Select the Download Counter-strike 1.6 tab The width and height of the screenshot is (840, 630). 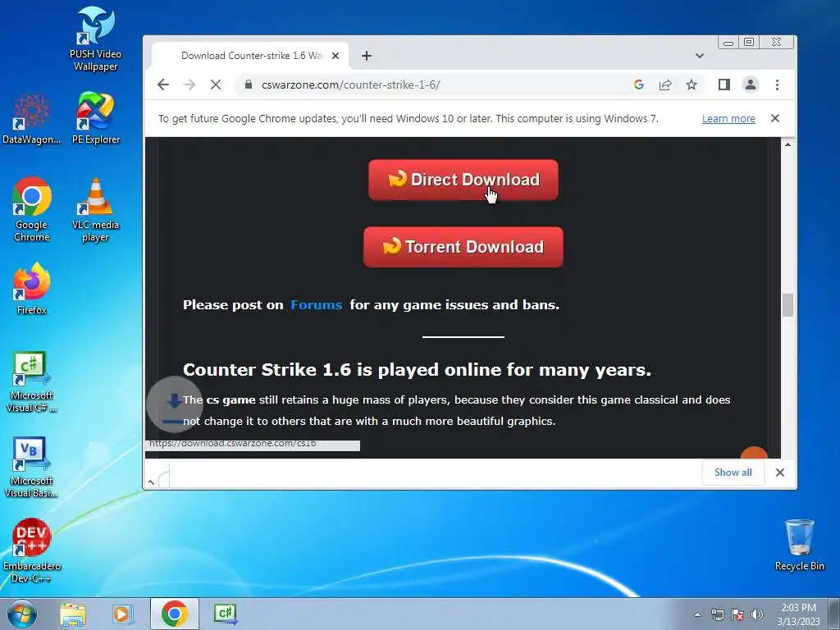pos(251,56)
